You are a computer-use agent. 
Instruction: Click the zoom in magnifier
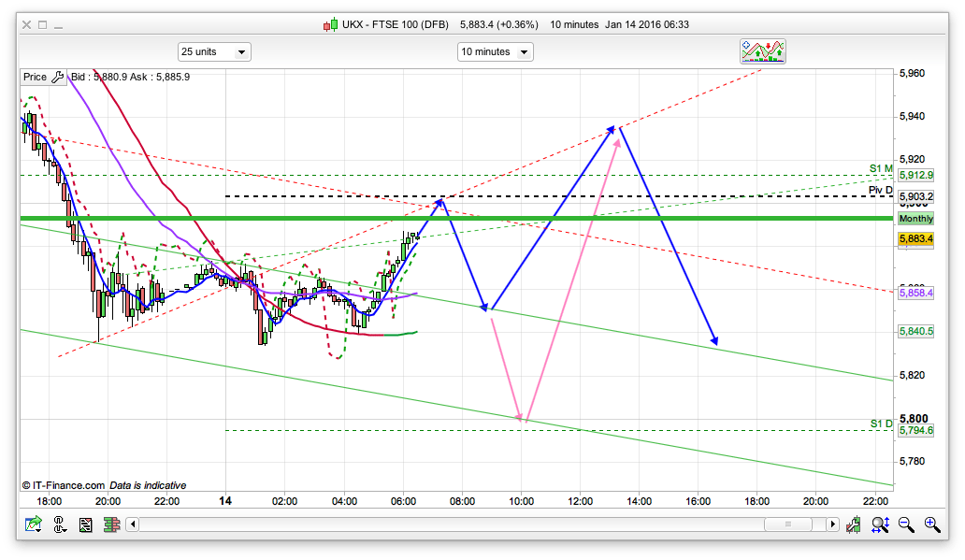[931, 525]
